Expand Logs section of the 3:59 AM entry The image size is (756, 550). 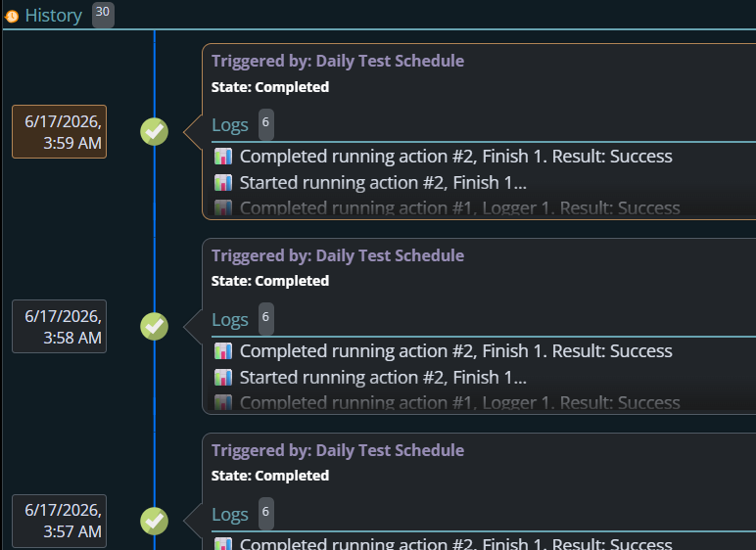(230, 125)
